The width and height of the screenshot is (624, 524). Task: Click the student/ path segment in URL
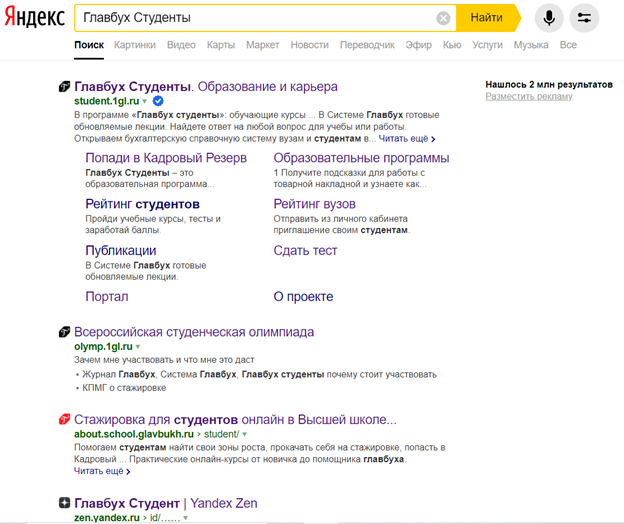coord(222,434)
